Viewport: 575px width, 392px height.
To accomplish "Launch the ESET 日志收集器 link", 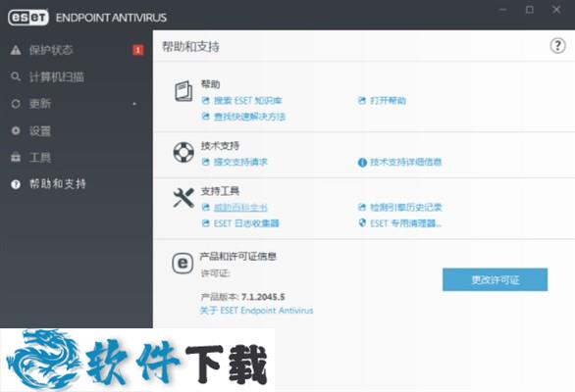I will pyautogui.click(x=246, y=223).
